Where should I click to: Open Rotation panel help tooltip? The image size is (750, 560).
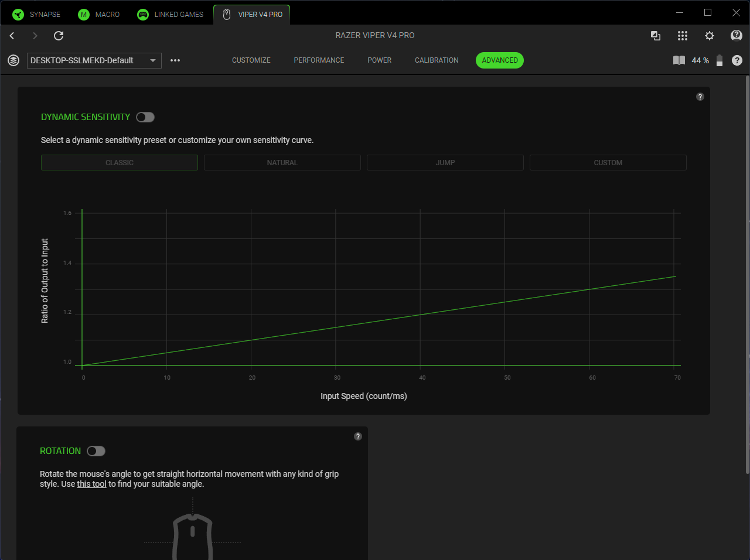pyautogui.click(x=358, y=436)
